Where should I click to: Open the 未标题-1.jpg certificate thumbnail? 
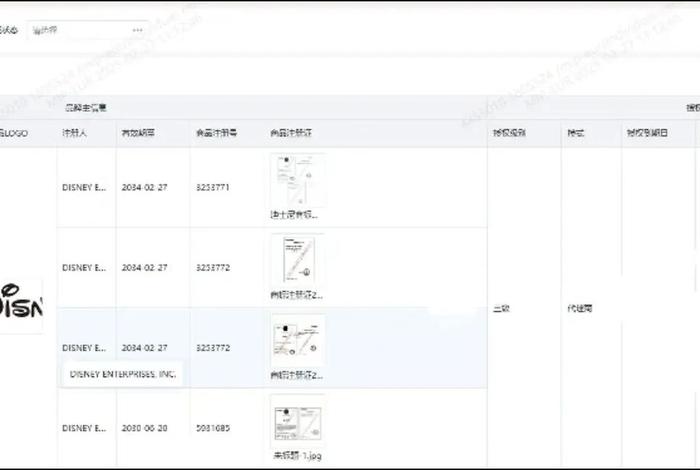(x=297, y=421)
